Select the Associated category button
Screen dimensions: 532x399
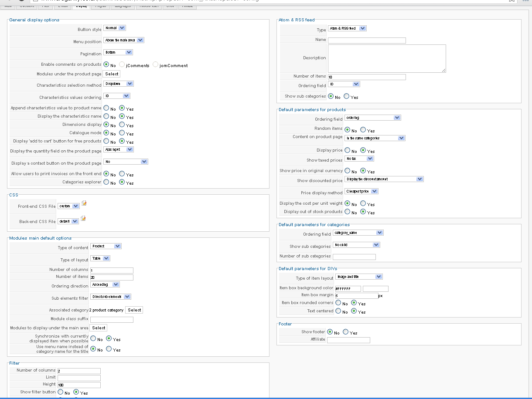point(134,310)
